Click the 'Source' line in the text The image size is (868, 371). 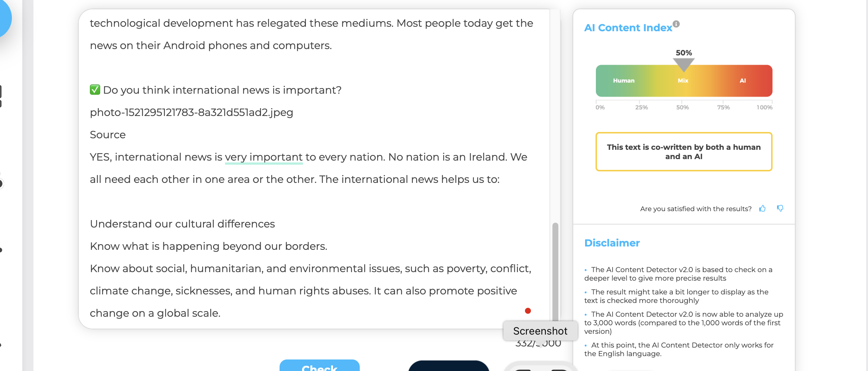pyautogui.click(x=108, y=135)
